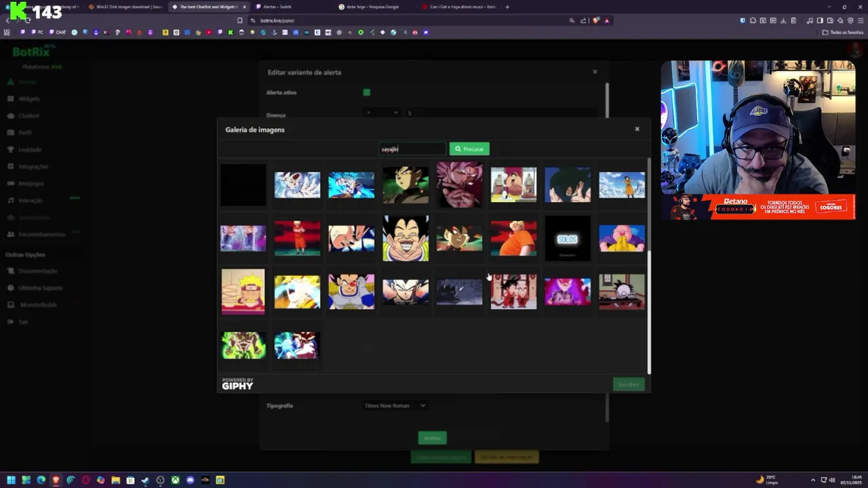This screenshot has width=868, height=488.
Task: Open the taskbar clock and date
Action: click(x=852, y=480)
